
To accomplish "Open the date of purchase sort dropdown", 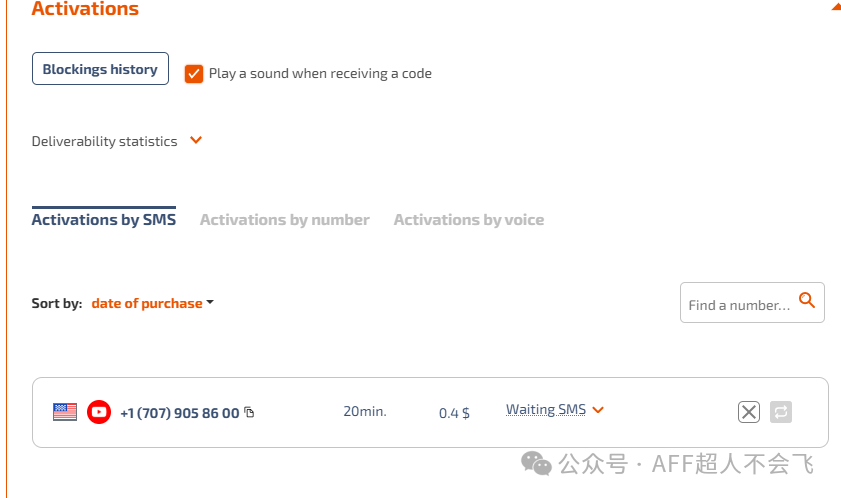I will [152, 303].
